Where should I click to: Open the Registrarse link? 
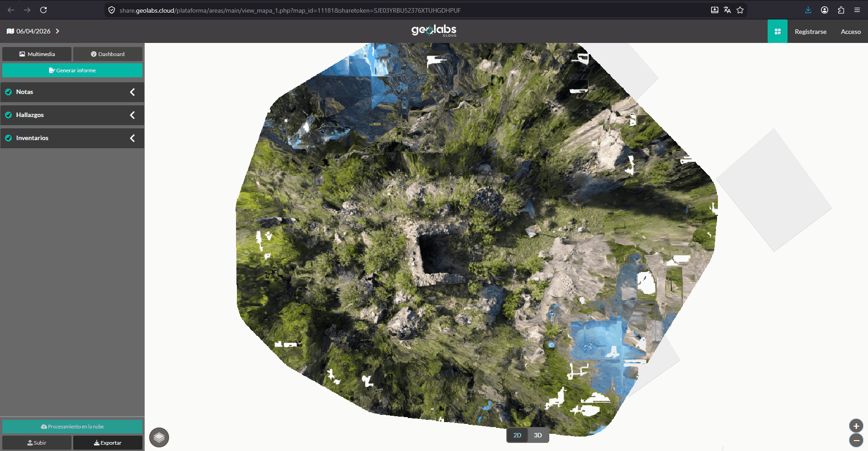coord(810,32)
